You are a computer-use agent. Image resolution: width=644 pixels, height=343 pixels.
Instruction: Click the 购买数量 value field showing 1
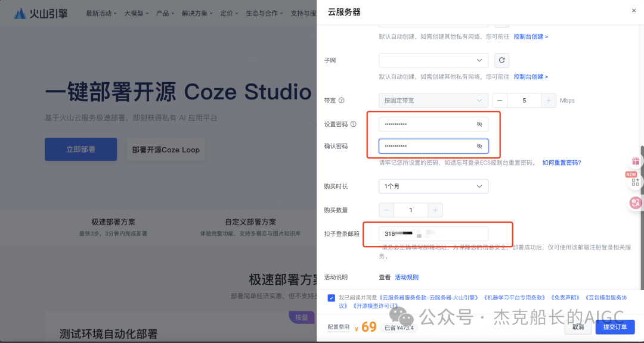click(x=411, y=210)
